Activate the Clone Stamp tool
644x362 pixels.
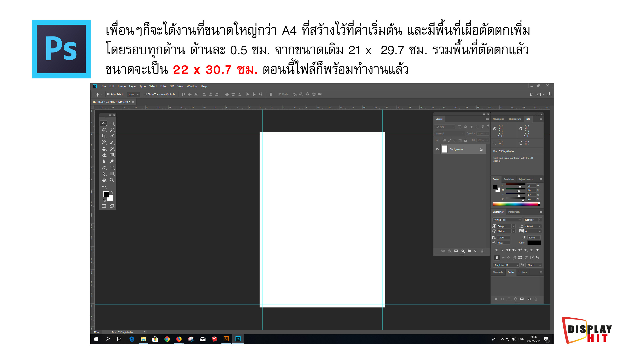coord(104,149)
